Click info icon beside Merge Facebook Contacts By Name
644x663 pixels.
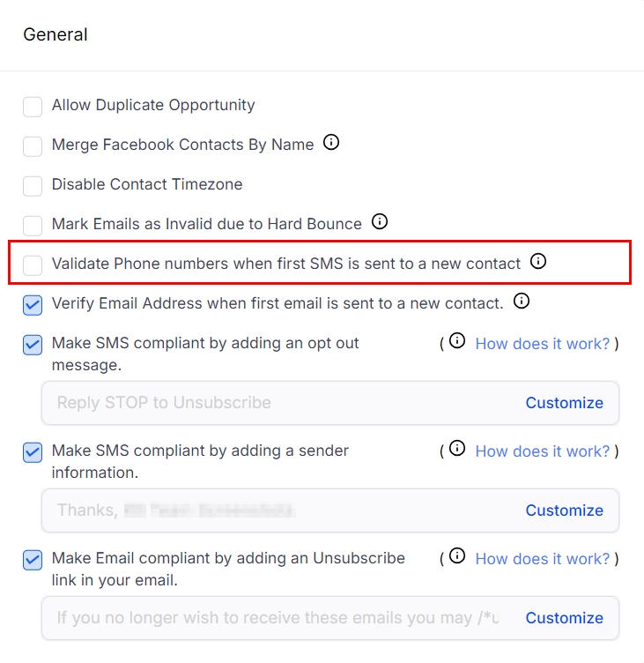[331, 142]
